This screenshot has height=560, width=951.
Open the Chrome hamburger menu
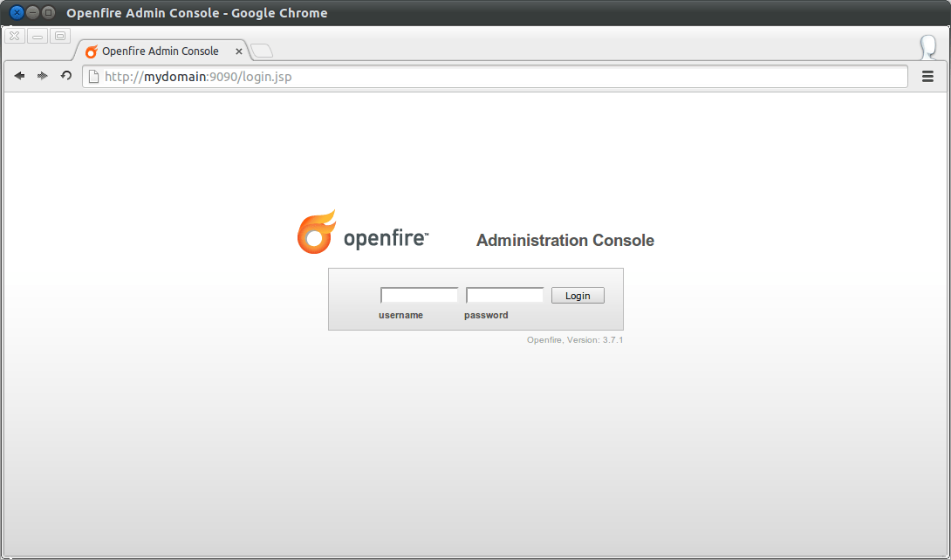click(927, 77)
